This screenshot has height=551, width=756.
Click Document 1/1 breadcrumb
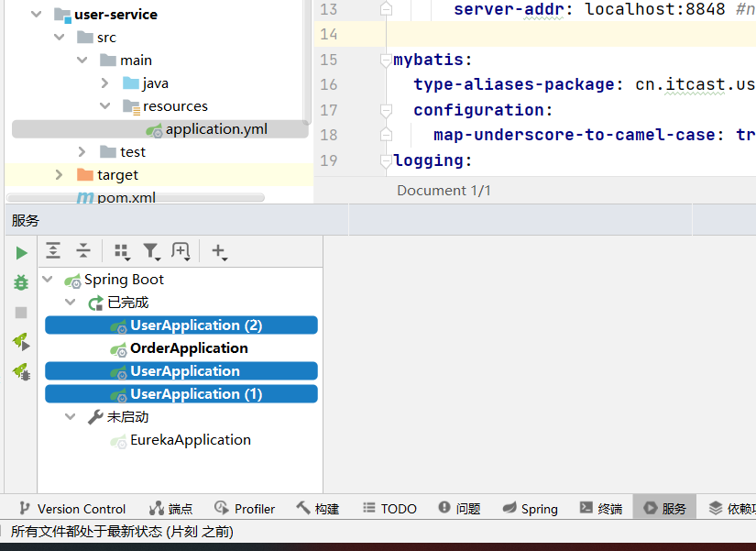click(444, 191)
